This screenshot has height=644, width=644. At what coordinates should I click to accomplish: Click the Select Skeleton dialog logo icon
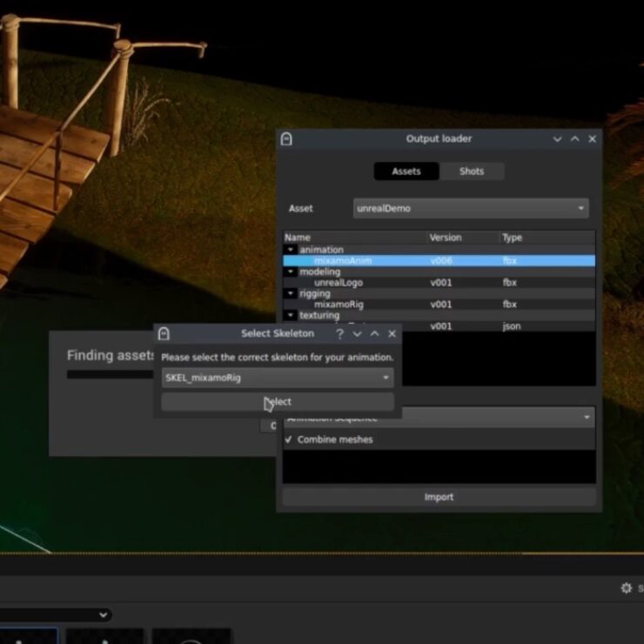164,333
